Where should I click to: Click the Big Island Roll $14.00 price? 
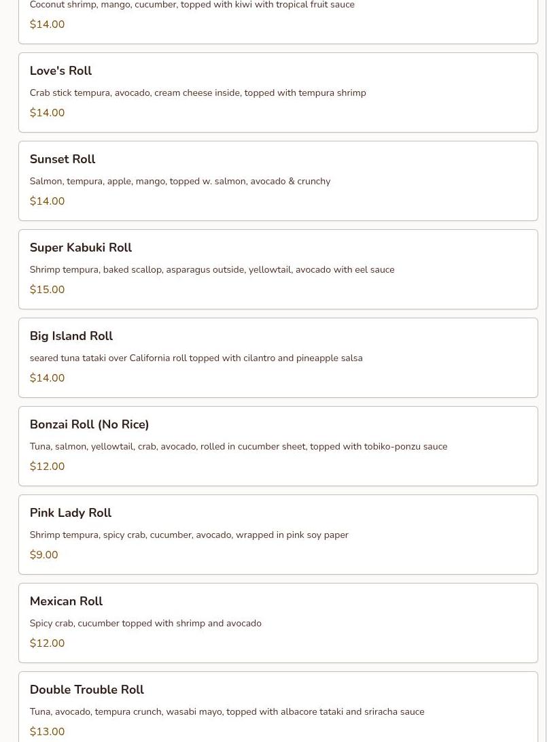click(47, 378)
